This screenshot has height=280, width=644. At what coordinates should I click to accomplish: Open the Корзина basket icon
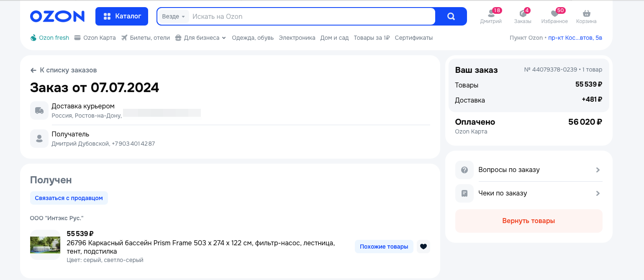tap(586, 16)
